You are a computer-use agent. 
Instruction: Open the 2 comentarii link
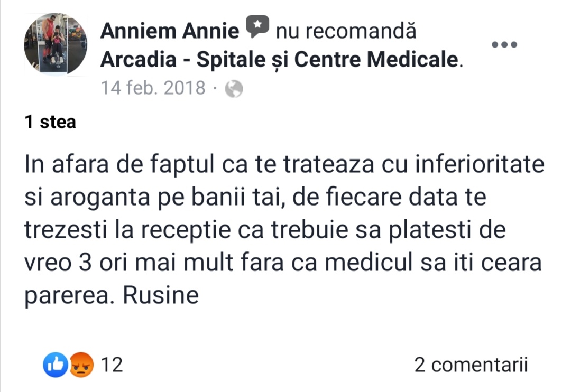click(471, 365)
